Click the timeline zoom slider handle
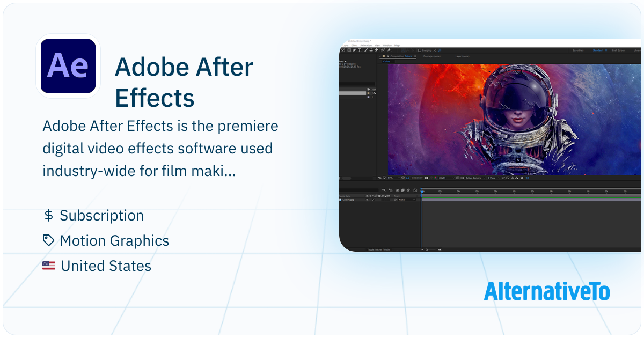 427,249
